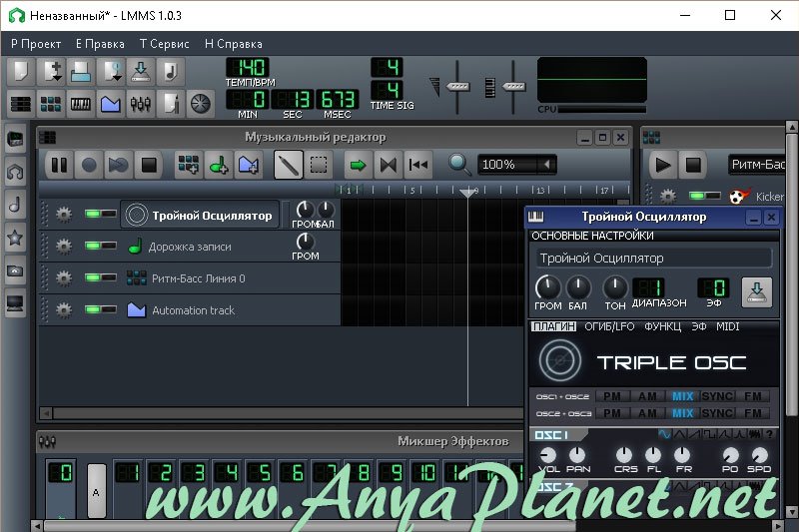This screenshot has width=799, height=532.
Task: Show the Beat+Bassline Editor icon
Action: [51, 104]
